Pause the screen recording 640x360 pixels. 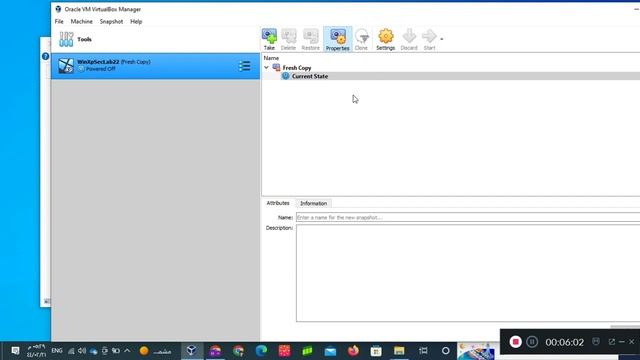click(532, 342)
